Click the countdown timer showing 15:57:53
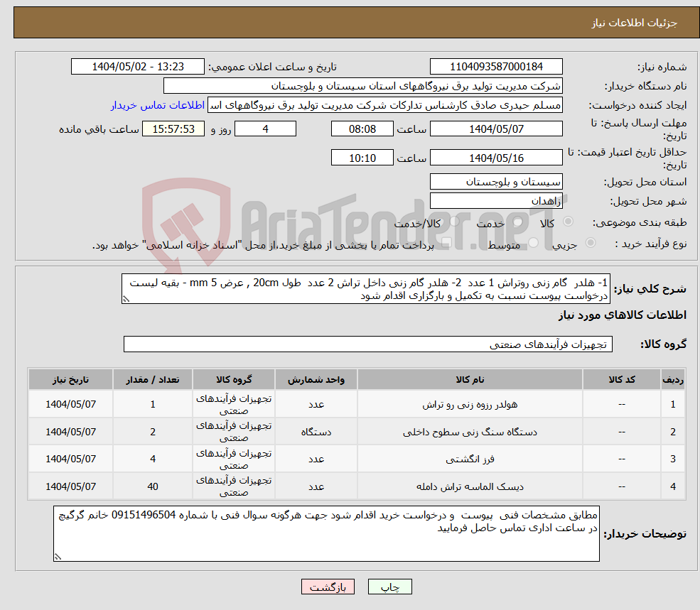This screenshot has width=700, height=610. [x=174, y=129]
